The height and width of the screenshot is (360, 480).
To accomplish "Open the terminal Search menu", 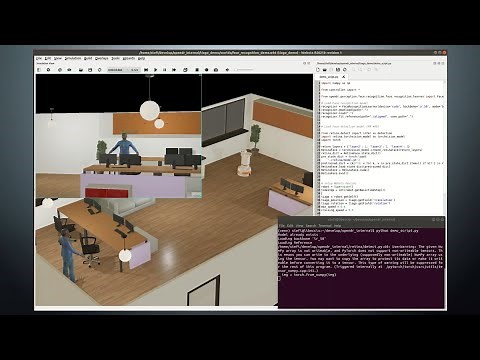I will (311, 226).
